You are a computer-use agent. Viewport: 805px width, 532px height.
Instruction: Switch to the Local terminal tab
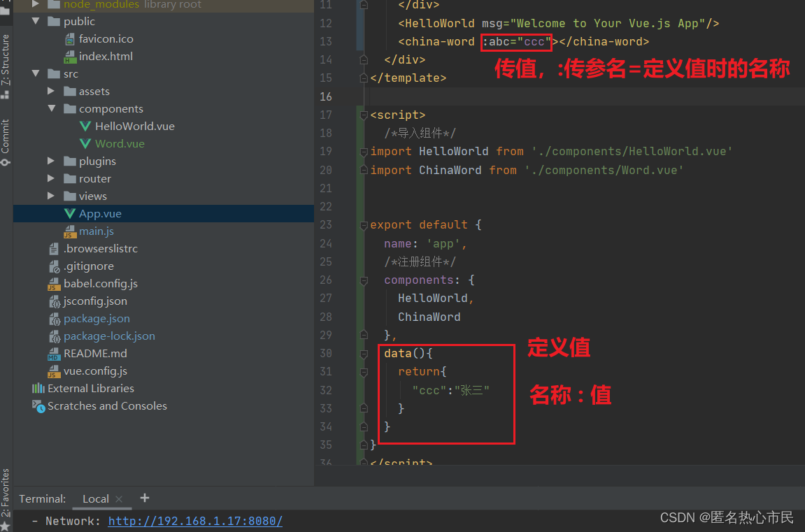click(x=95, y=499)
